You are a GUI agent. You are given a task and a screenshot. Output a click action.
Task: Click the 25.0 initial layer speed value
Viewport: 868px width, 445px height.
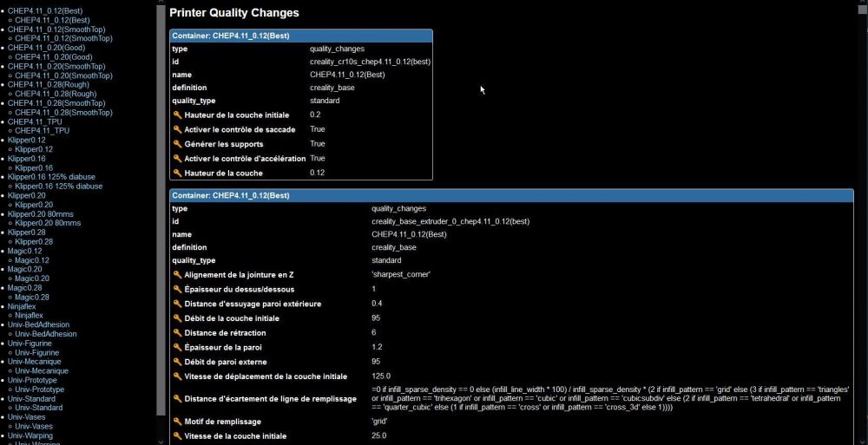tap(378, 436)
